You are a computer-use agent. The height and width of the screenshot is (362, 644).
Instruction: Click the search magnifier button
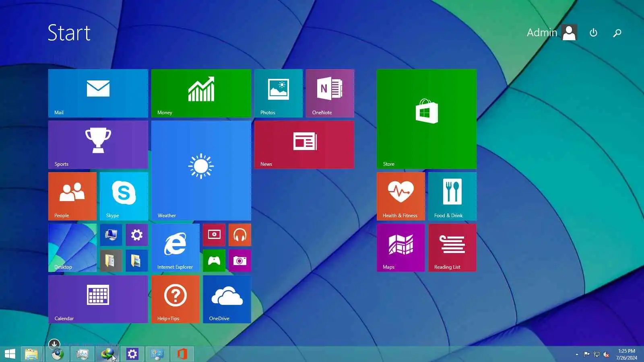click(x=617, y=33)
